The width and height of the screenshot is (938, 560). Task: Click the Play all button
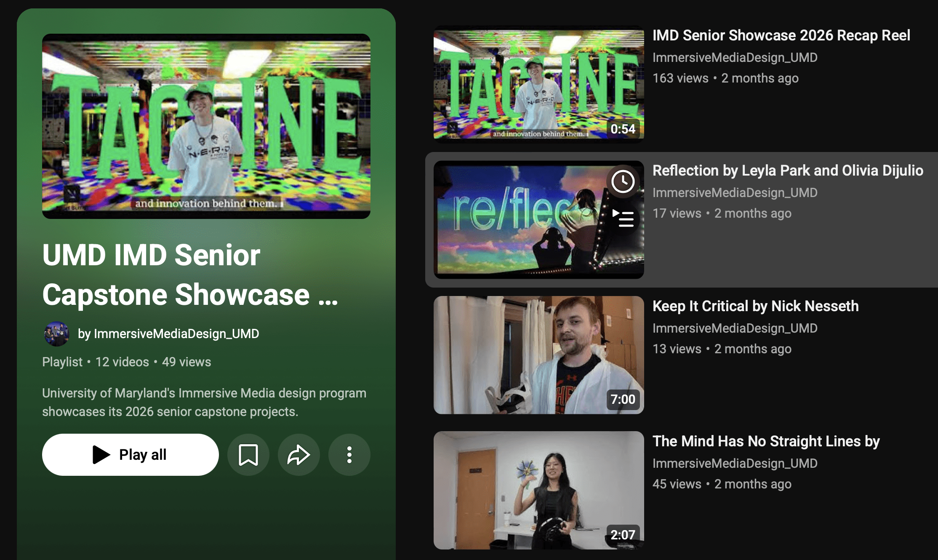tap(130, 455)
